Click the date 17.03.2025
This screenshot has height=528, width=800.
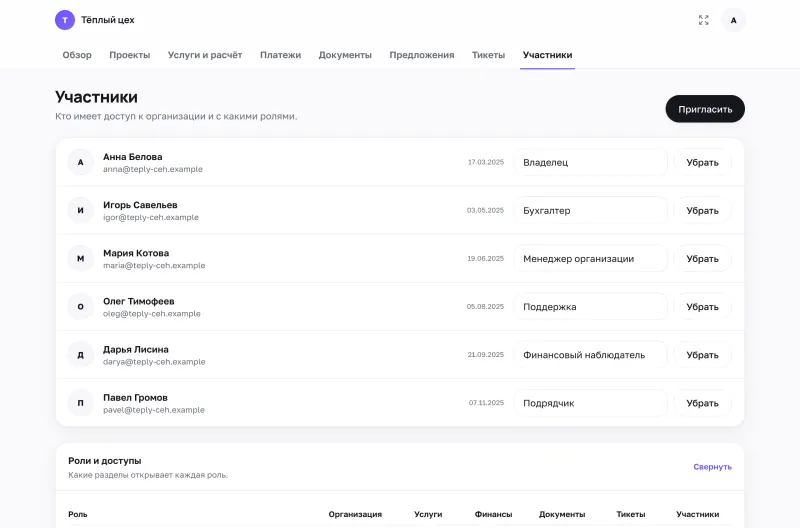click(x=486, y=162)
